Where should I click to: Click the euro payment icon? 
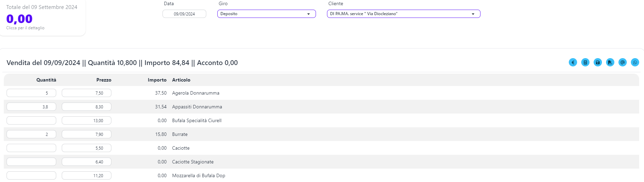[573, 62]
